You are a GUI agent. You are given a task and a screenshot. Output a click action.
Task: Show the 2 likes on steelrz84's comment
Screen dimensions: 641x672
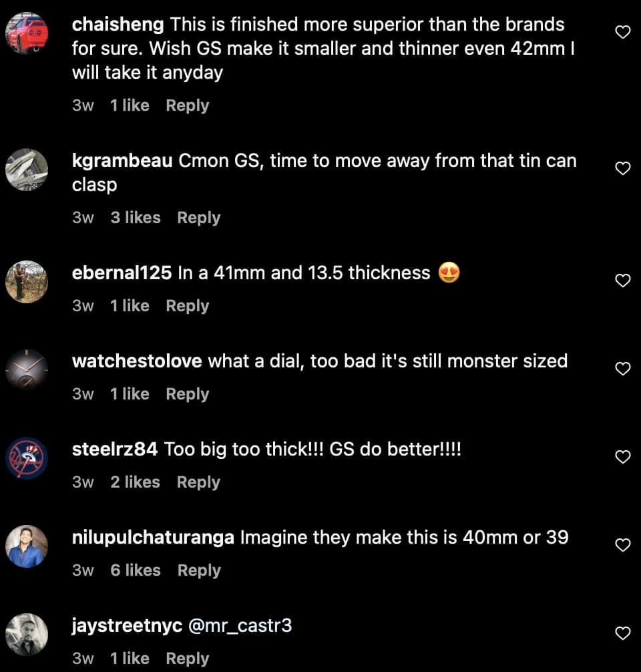point(136,482)
